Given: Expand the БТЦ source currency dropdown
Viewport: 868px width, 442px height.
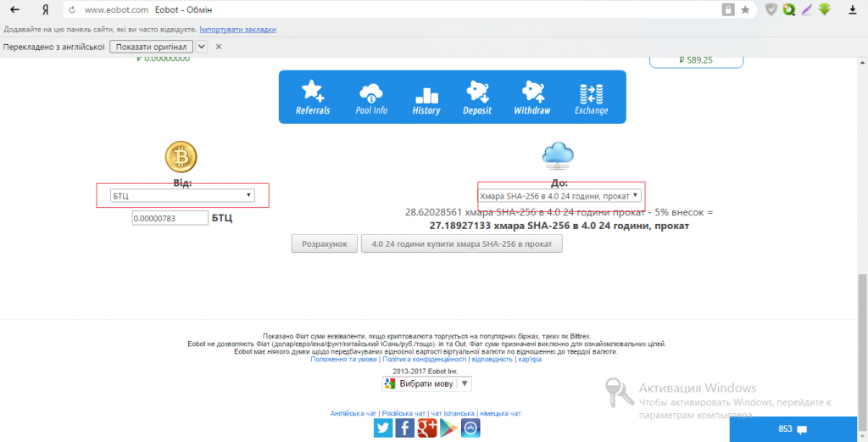Looking at the screenshot, I should (x=182, y=196).
